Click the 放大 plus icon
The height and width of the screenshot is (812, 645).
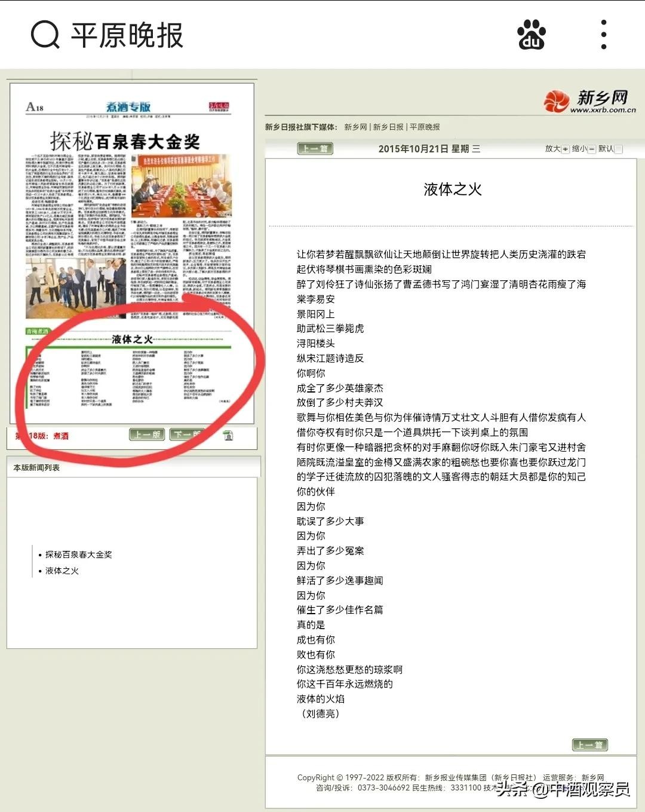pos(565,149)
